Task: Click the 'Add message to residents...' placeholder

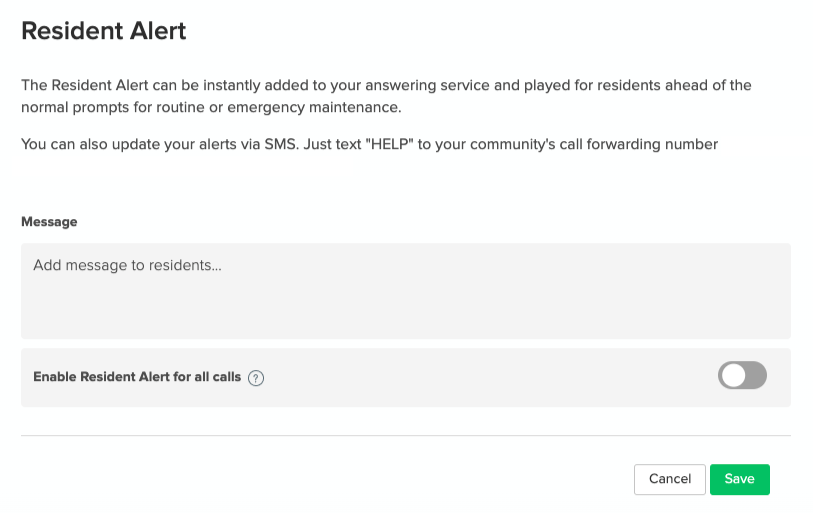Action: pyautogui.click(x=127, y=265)
